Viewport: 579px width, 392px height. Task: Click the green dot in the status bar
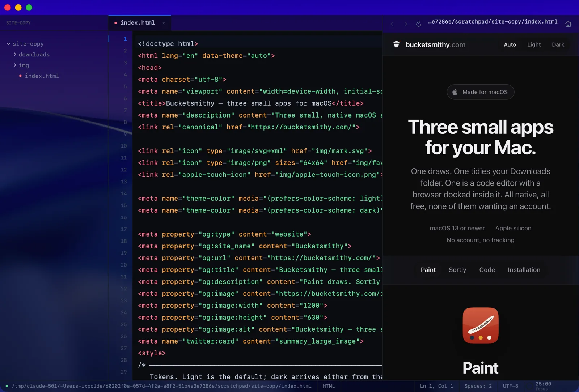click(x=7, y=386)
